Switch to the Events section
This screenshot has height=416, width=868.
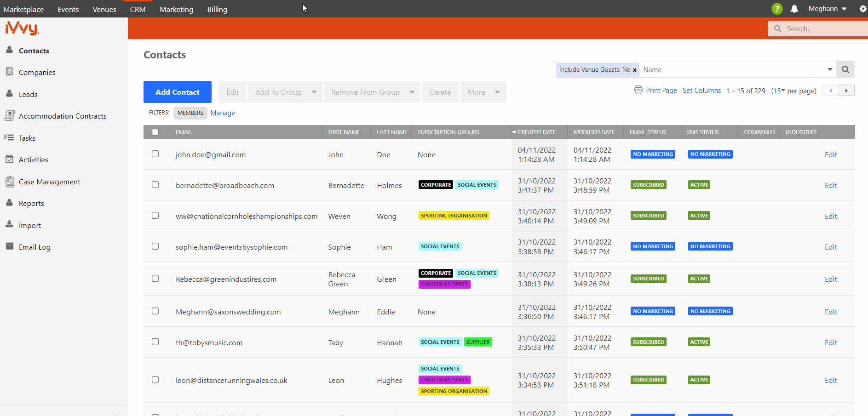[x=68, y=9]
